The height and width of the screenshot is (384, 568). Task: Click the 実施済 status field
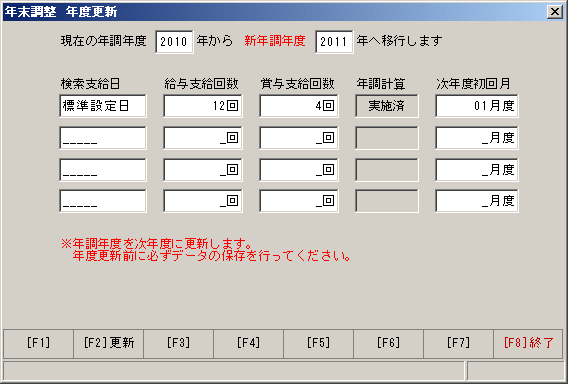pyautogui.click(x=387, y=106)
